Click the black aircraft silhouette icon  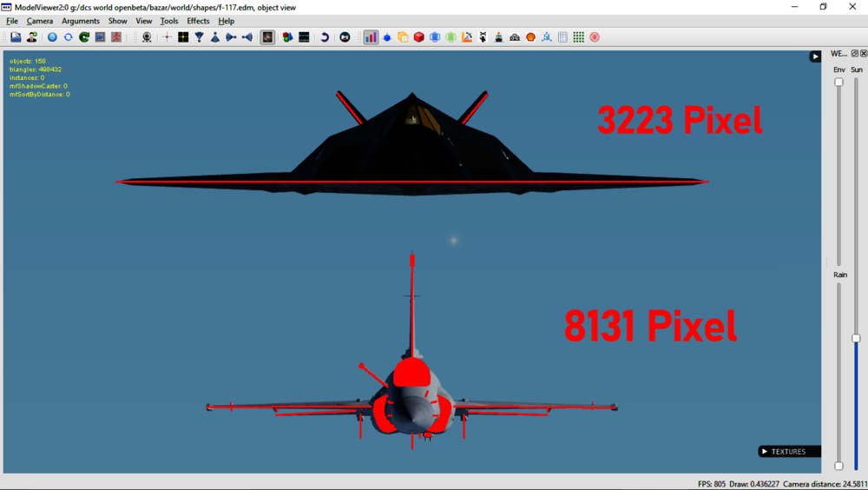coord(483,37)
